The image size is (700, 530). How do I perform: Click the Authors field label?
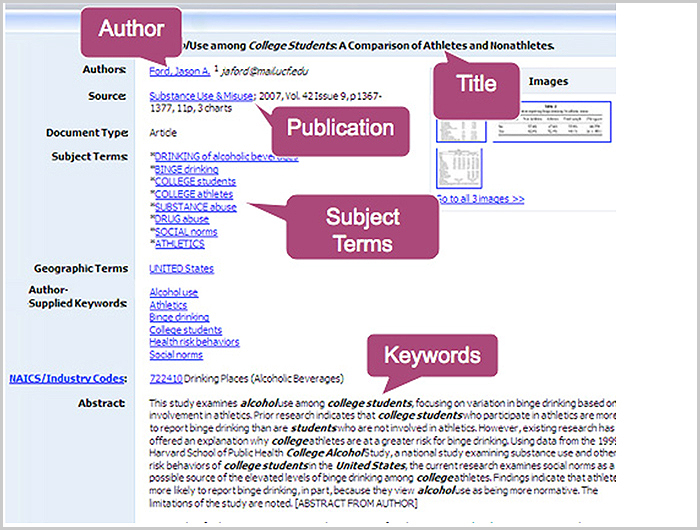click(104, 70)
